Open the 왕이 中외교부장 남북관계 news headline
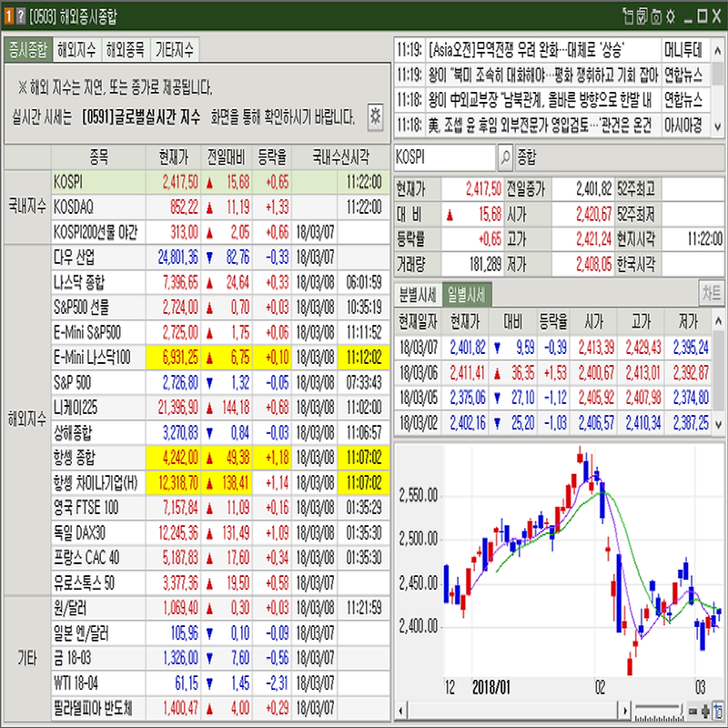Screen dimensions: 728x728 coord(540,99)
